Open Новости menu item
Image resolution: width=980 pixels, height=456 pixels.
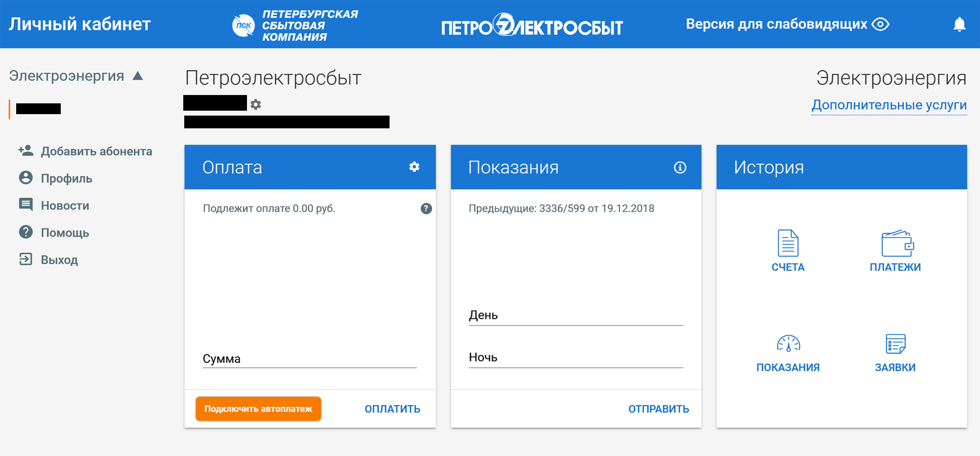(x=65, y=206)
